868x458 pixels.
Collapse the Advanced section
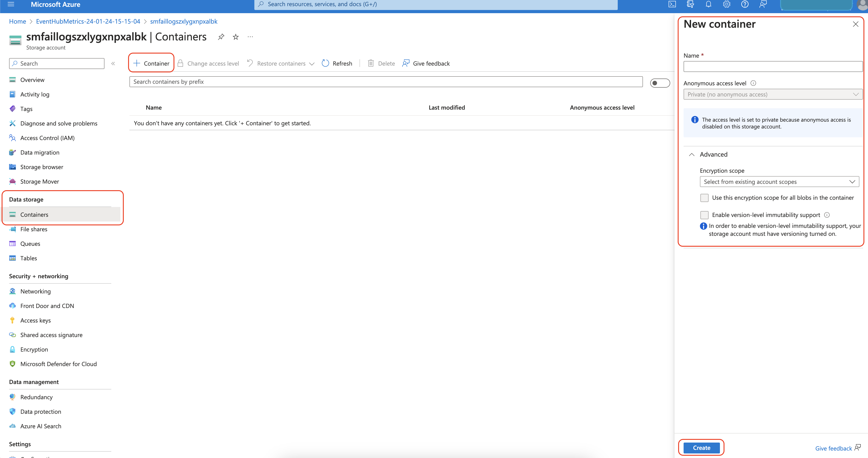click(x=692, y=155)
